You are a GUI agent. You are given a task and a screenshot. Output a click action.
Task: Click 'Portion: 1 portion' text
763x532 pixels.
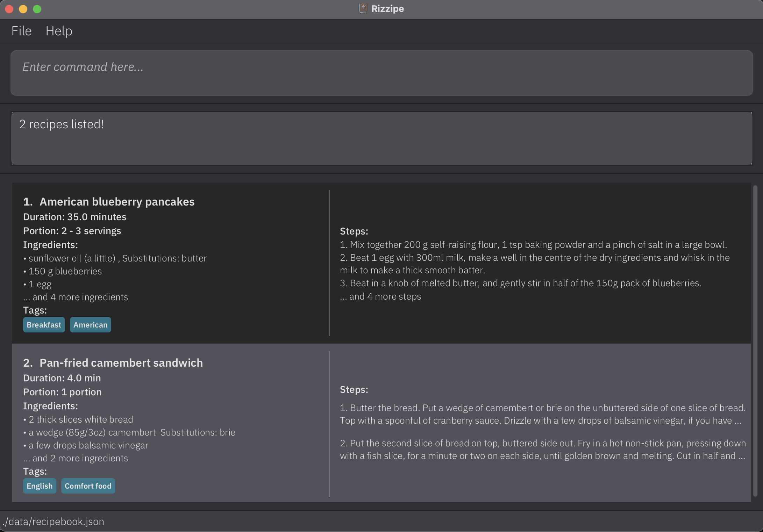(x=62, y=392)
